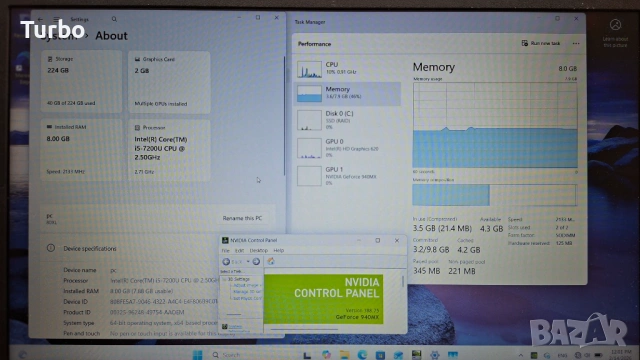
Task: Click the ENG language indicator
Action: tap(562, 355)
